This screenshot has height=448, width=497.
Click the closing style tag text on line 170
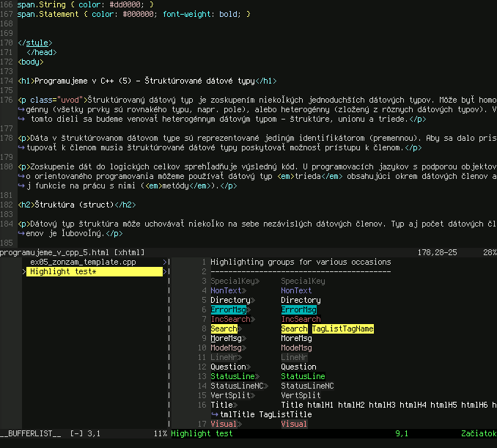click(35, 43)
